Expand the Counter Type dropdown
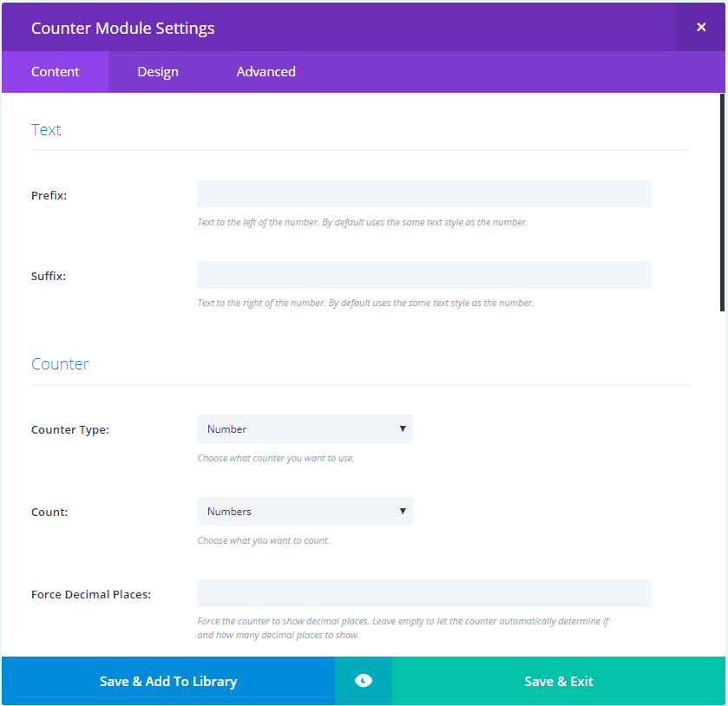 [x=305, y=429]
